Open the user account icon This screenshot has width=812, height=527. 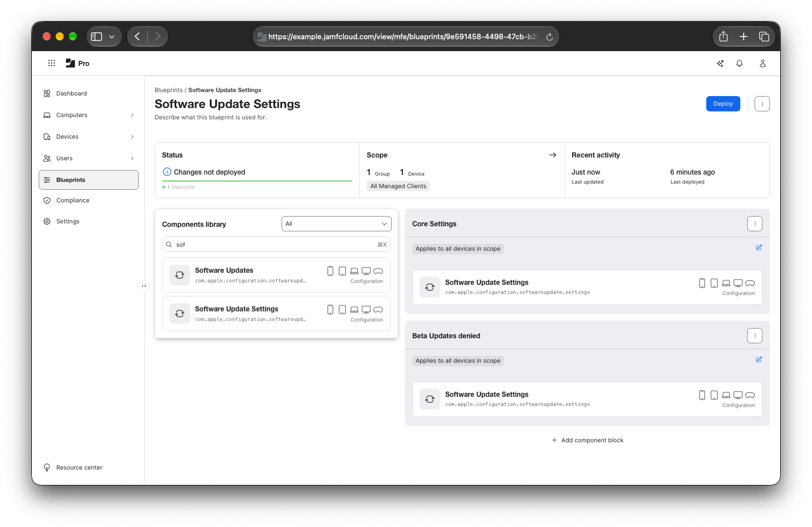tap(763, 63)
